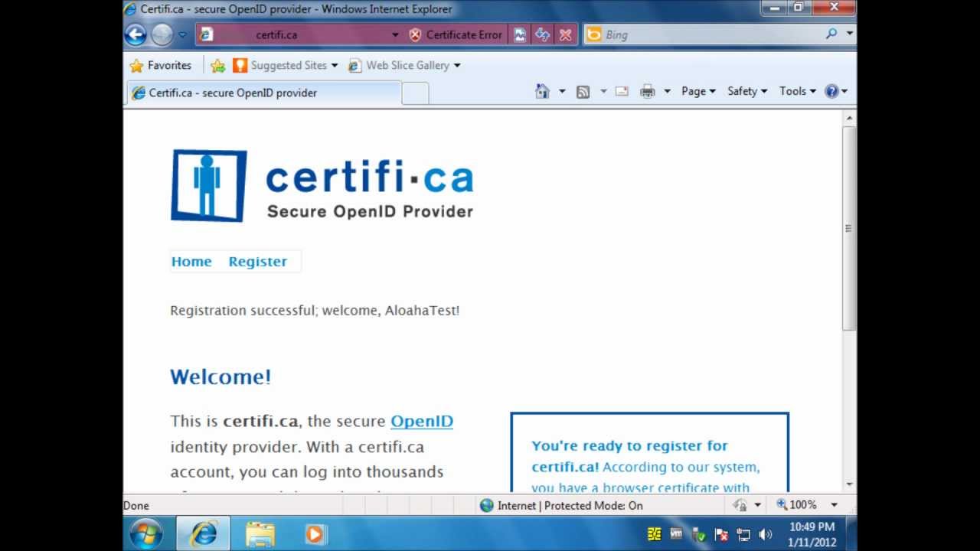
Task: Open the Tools menu
Action: pos(798,91)
